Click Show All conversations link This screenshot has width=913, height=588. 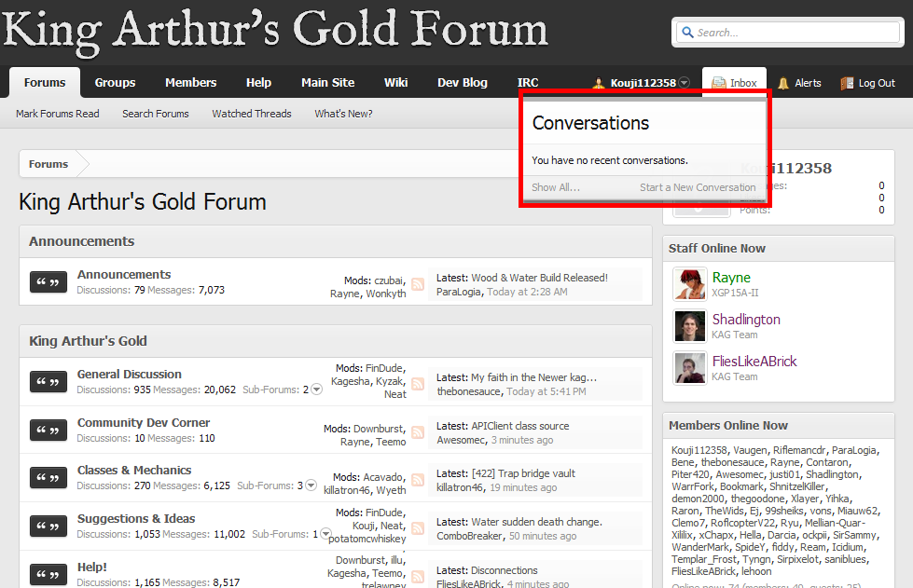click(x=555, y=187)
